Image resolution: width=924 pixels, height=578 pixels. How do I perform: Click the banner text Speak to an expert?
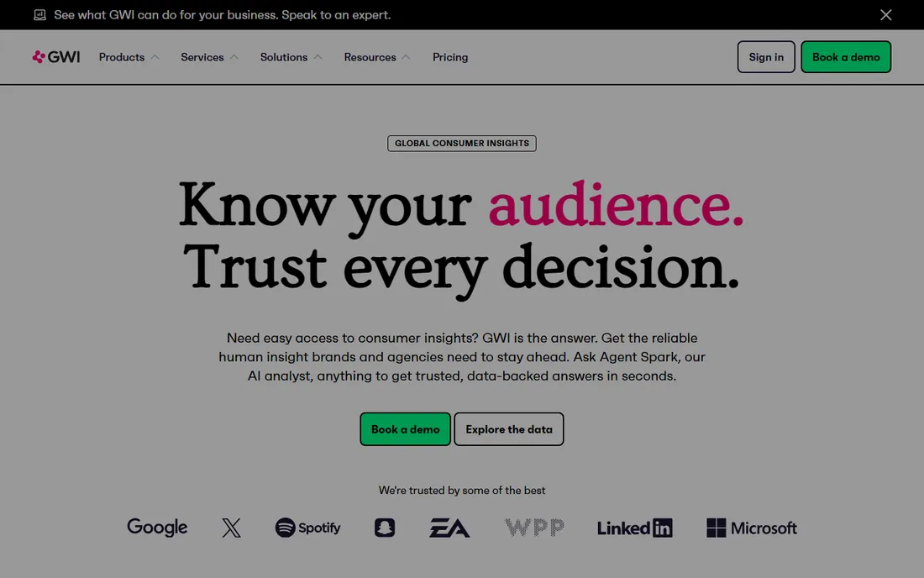(x=336, y=15)
